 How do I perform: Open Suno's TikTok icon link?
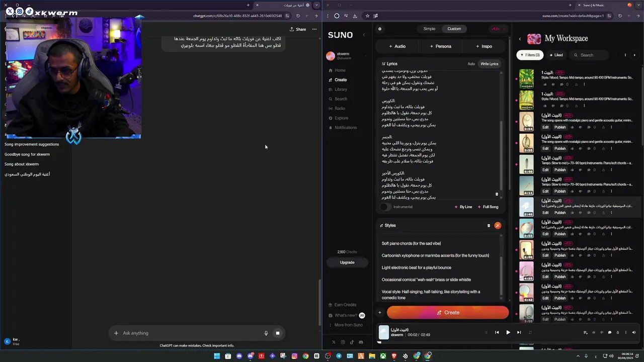click(352, 342)
